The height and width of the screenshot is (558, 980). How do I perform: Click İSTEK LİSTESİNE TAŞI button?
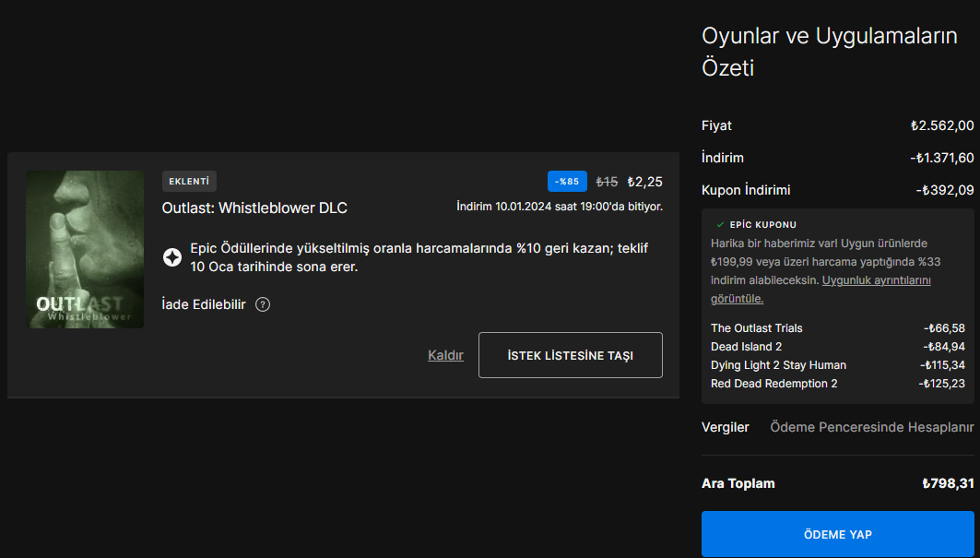570,355
